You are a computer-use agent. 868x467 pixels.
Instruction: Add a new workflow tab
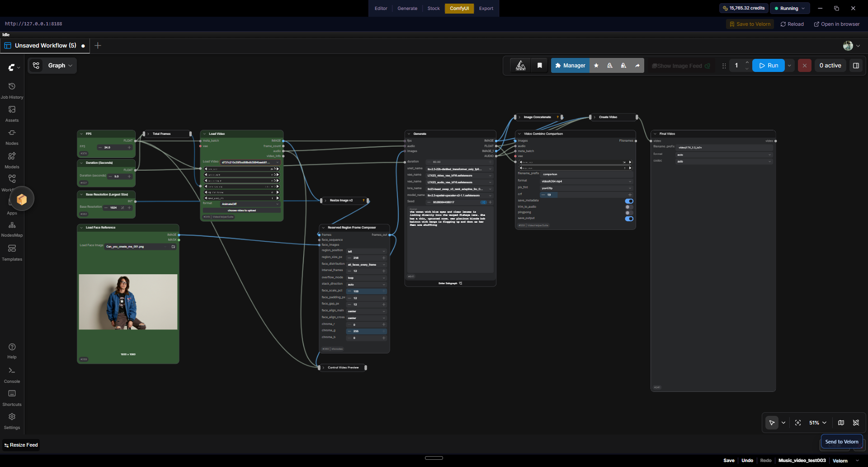coord(98,45)
